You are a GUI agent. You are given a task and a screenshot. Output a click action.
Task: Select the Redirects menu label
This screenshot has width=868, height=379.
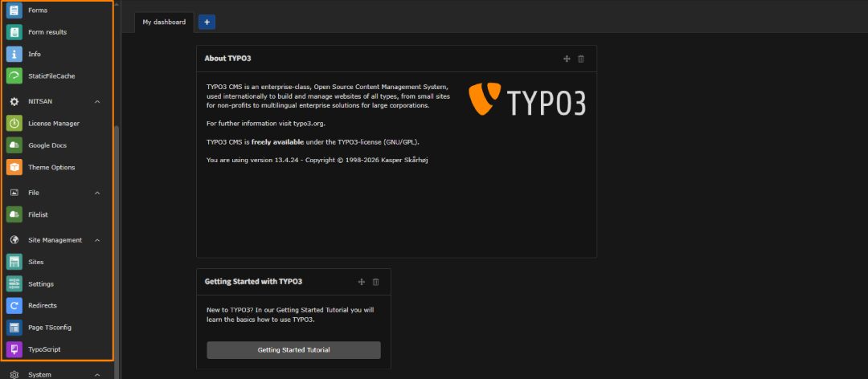[x=43, y=305]
